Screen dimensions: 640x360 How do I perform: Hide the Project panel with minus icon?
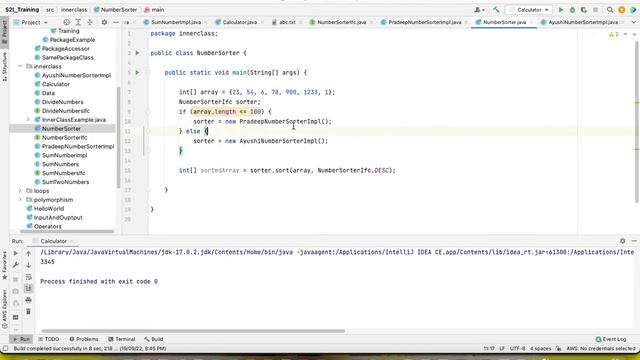tap(116, 22)
